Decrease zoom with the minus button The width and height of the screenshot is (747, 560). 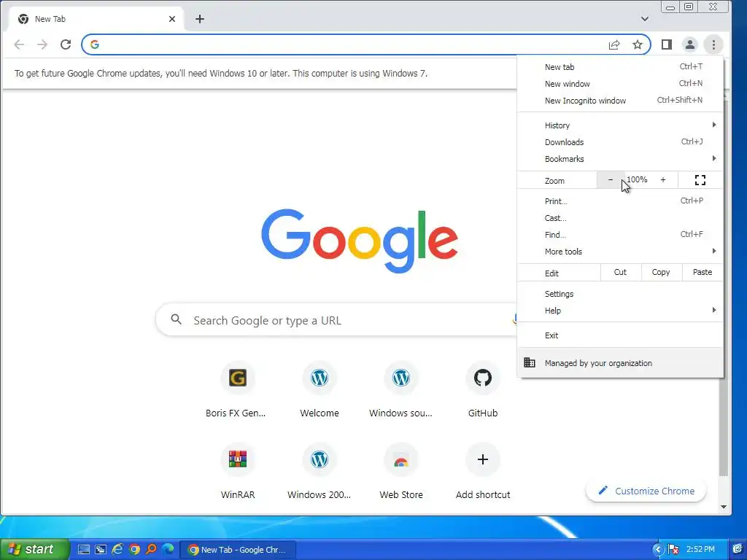click(611, 180)
